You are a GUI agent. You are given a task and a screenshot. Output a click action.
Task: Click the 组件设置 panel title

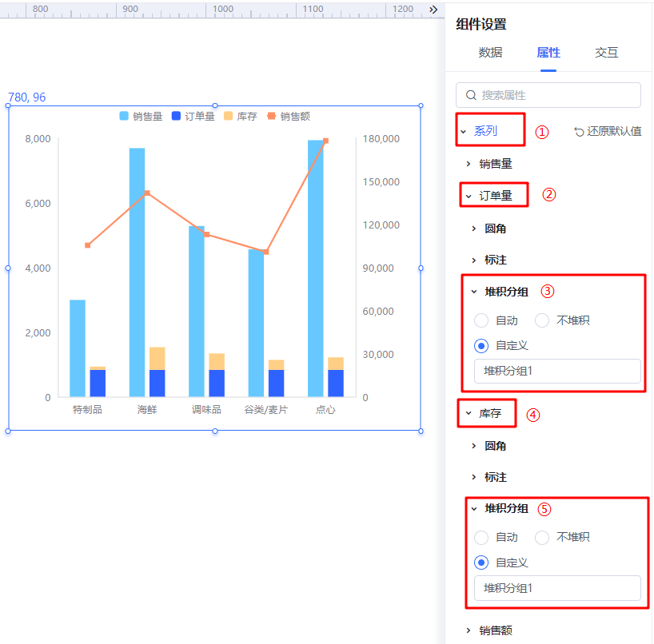click(481, 24)
